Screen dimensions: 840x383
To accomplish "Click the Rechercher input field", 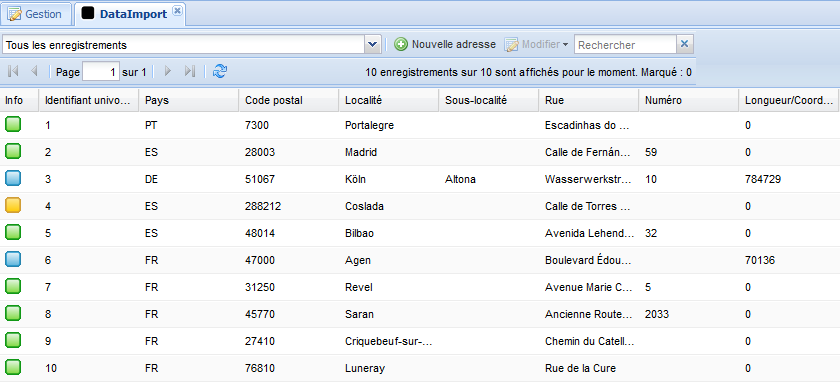I will point(625,45).
